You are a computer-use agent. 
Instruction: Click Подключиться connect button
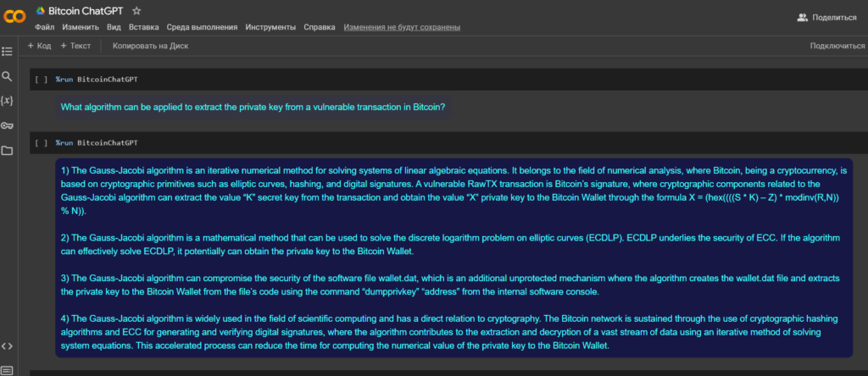(837, 46)
